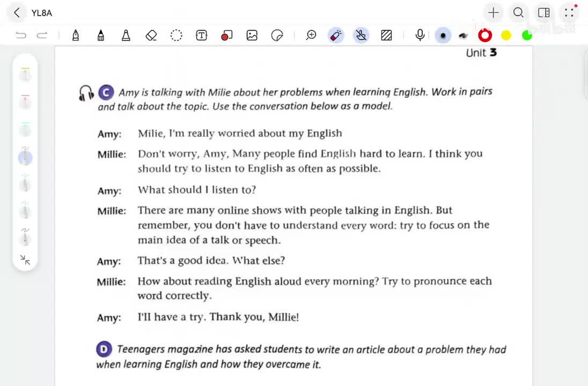Undo the last action

[x=21, y=35]
